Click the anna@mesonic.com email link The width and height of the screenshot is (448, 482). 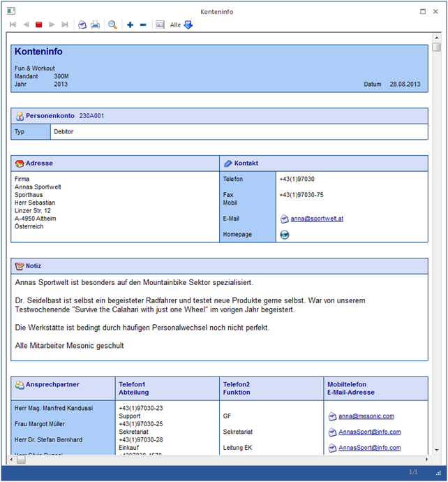366,416
